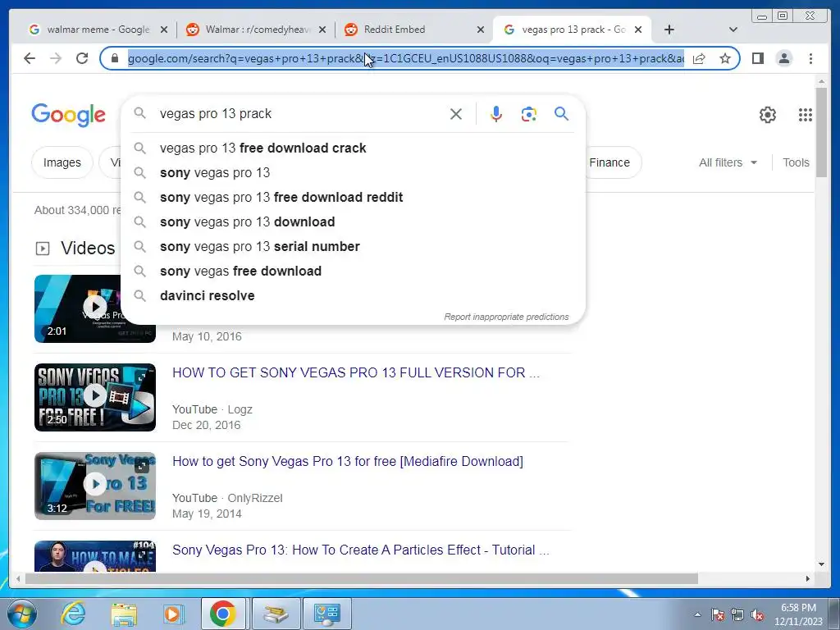
Task: Open Google quick settings gear
Action: tap(768, 115)
